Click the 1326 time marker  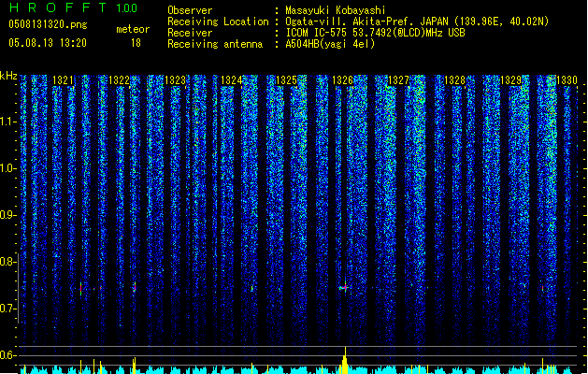click(x=342, y=80)
